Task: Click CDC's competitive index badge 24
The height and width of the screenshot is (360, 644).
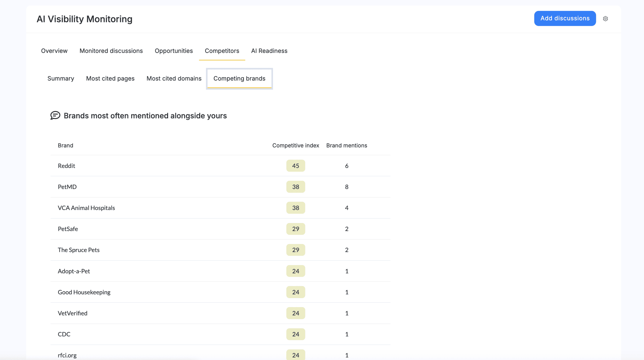Action: click(x=296, y=334)
